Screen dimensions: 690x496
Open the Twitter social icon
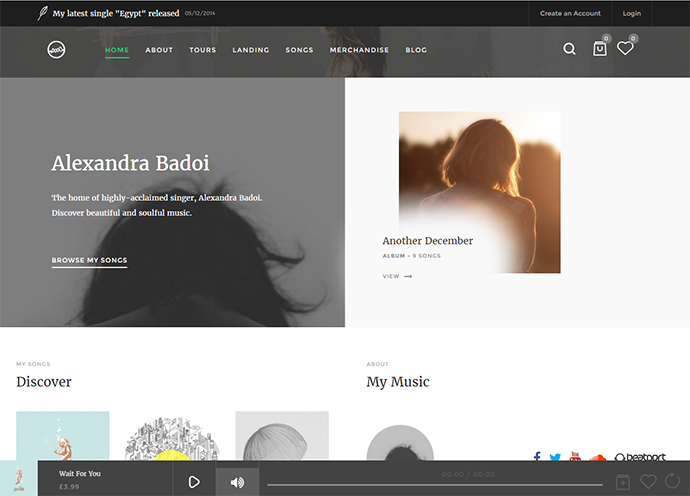(555, 457)
